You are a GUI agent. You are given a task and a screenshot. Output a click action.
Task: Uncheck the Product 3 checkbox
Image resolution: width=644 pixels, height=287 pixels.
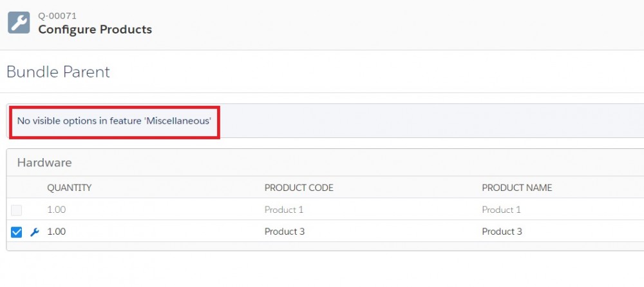coord(17,232)
